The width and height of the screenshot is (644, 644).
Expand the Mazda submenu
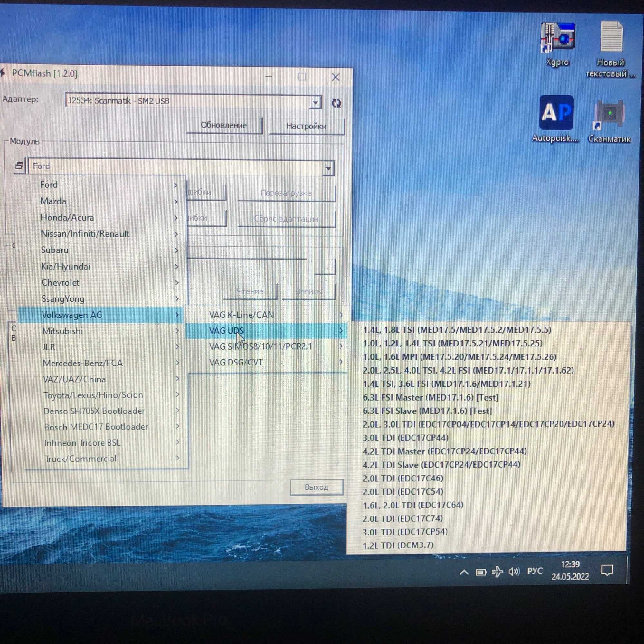coord(100,201)
